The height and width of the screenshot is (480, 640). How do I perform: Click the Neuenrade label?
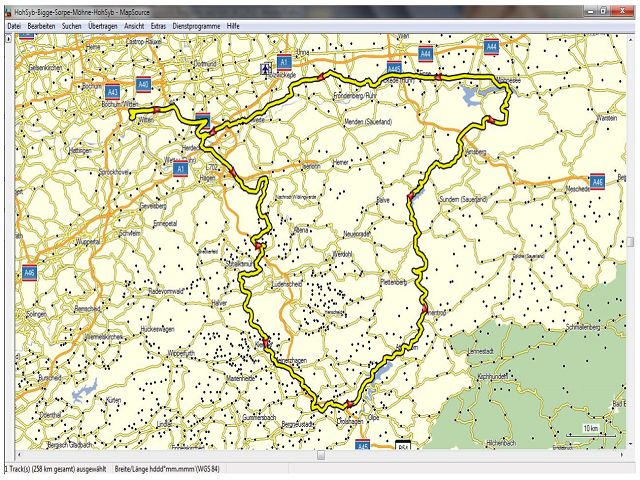[x=357, y=234]
